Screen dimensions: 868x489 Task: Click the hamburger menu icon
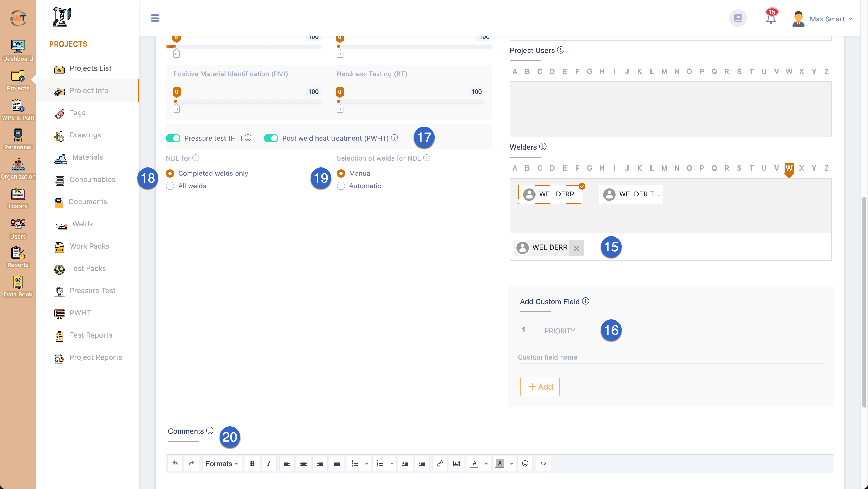[155, 18]
